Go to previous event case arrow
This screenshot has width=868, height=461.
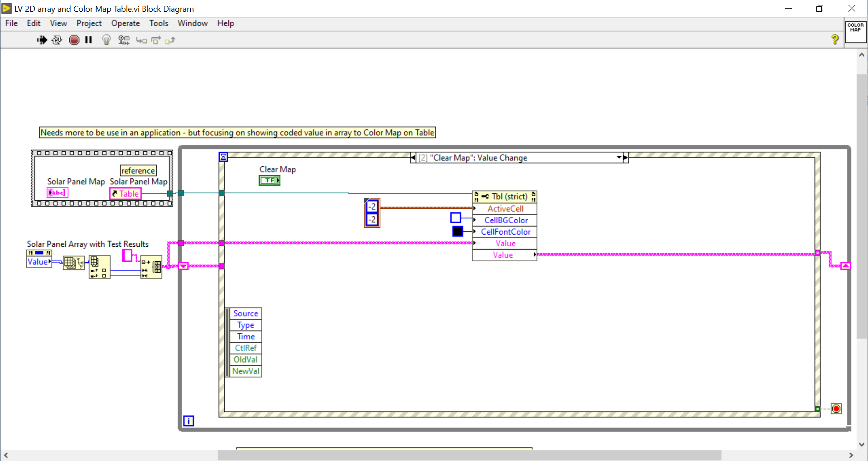(413, 158)
